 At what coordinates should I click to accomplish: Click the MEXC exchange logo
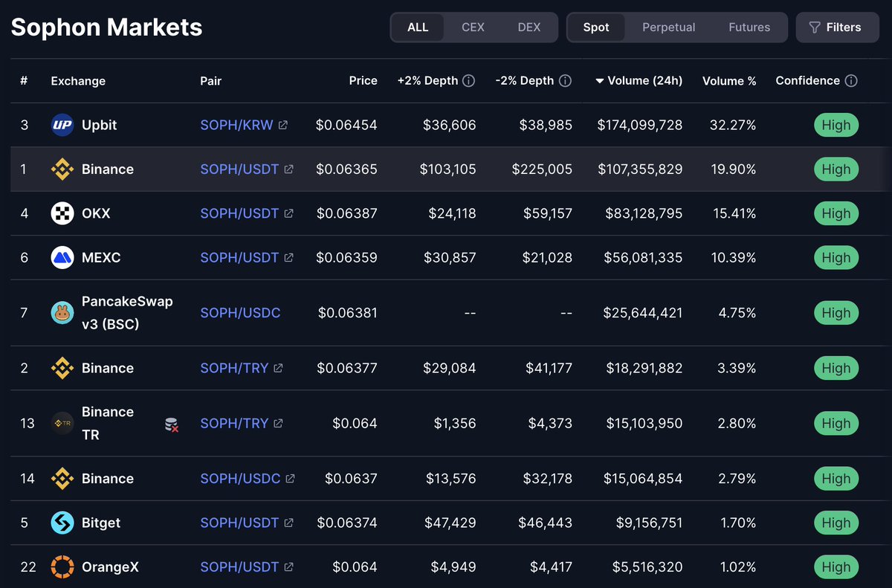pyautogui.click(x=62, y=257)
